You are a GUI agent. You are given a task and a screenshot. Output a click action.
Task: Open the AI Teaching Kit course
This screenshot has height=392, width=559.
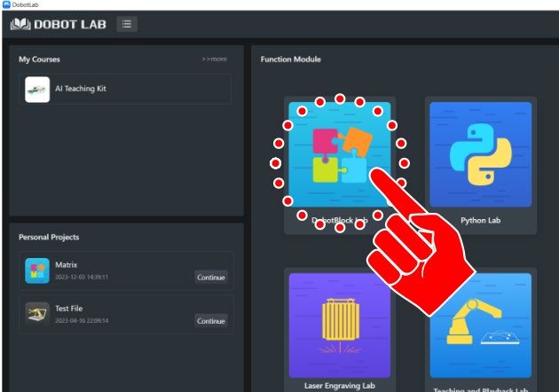coord(125,89)
